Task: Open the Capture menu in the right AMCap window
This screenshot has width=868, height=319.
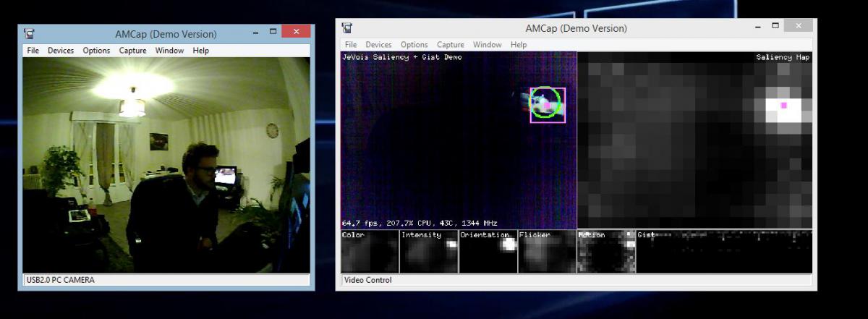Action: coord(451,45)
